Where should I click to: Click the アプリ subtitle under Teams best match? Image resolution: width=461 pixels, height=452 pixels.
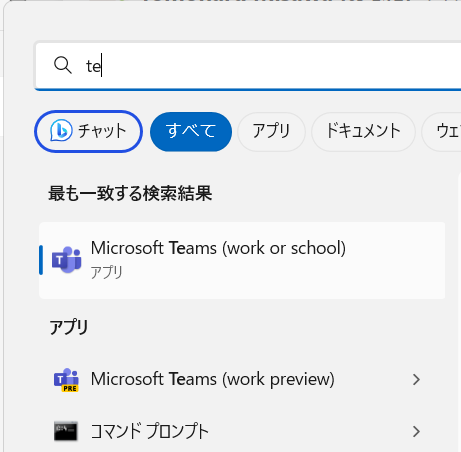[x=106, y=272]
